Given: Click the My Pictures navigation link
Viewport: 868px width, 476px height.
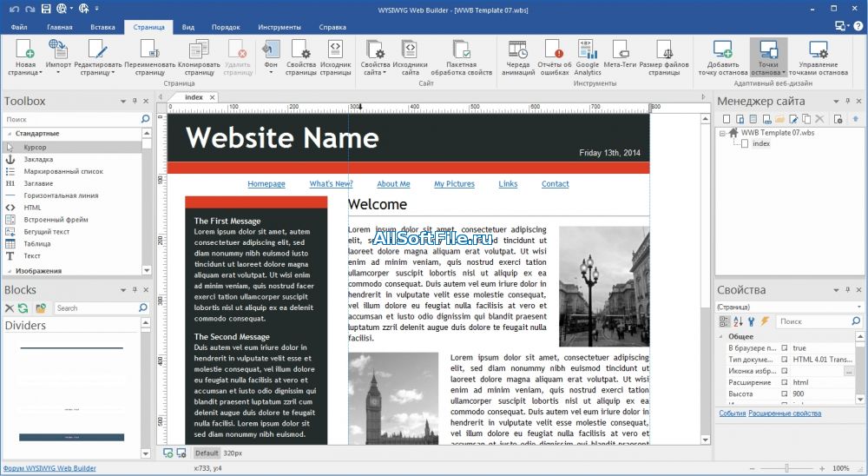Looking at the screenshot, I should point(454,184).
